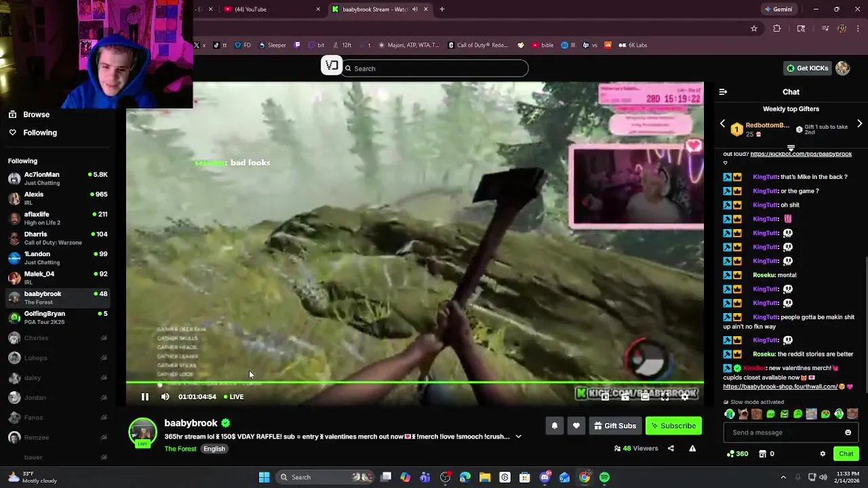Open Alexis IRL channel in sidebar

tap(58, 199)
